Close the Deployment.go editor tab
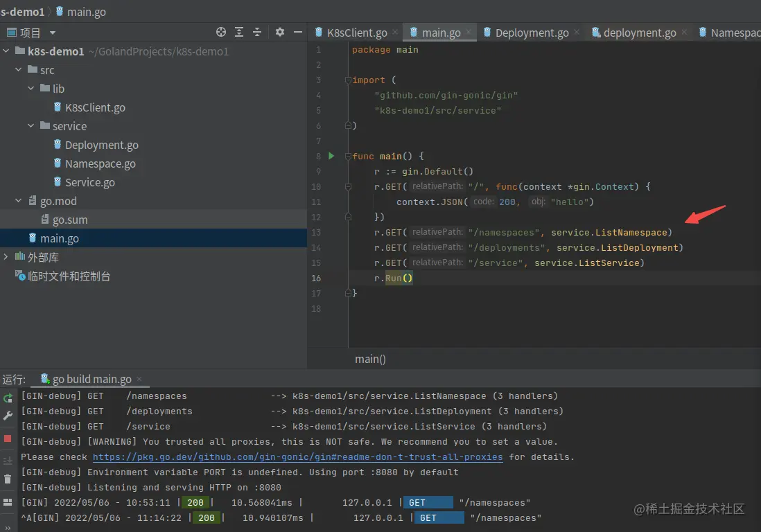761x532 pixels. tap(577, 32)
